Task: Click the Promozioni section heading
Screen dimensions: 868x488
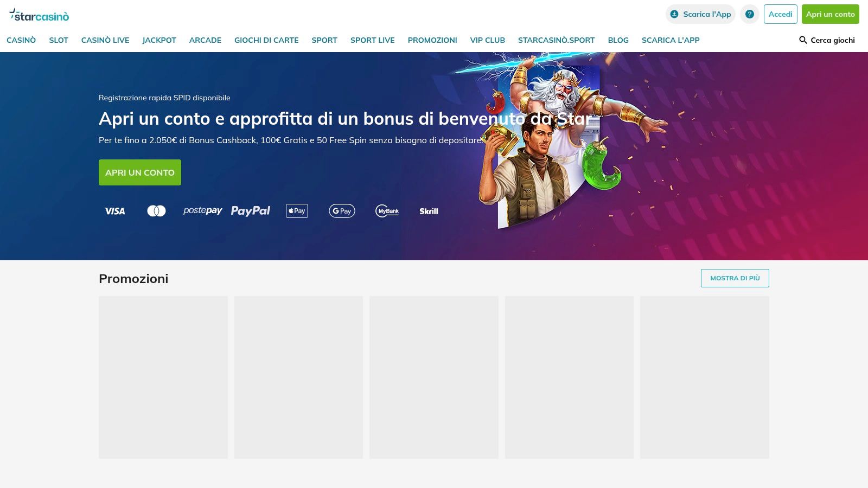Action: 133,279
